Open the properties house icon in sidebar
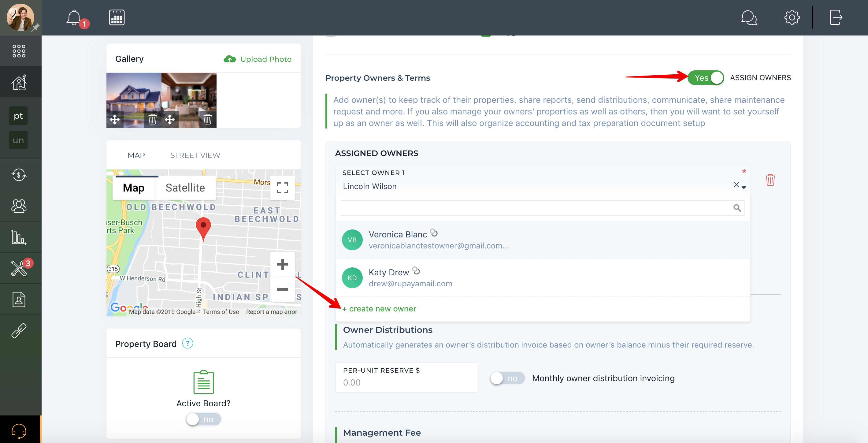The image size is (868, 443). [x=19, y=82]
